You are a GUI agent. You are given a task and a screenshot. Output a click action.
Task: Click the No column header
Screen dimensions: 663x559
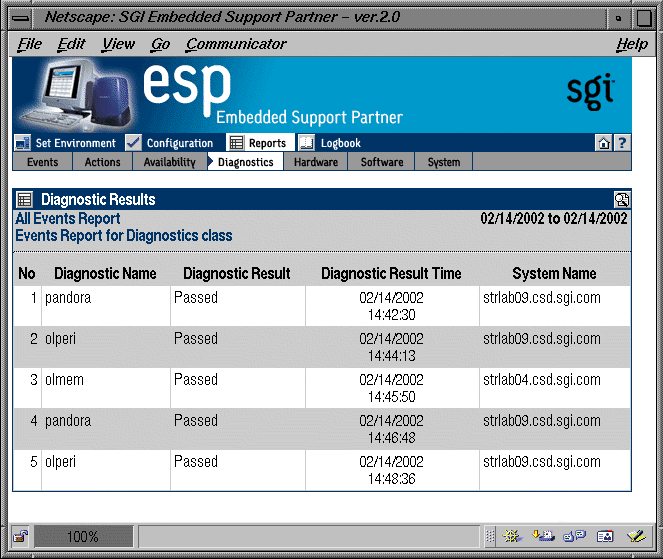(27, 274)
